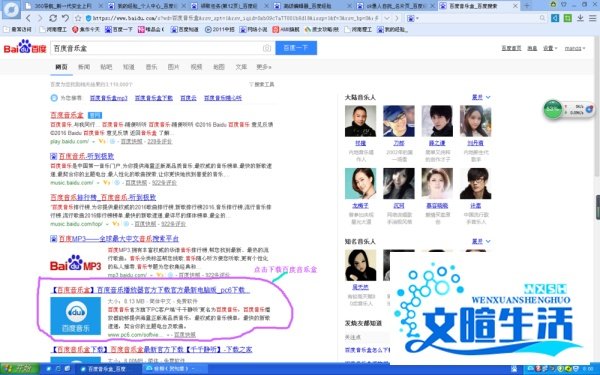Click suggested search 百度音乐盒下载

coord(154,98)
